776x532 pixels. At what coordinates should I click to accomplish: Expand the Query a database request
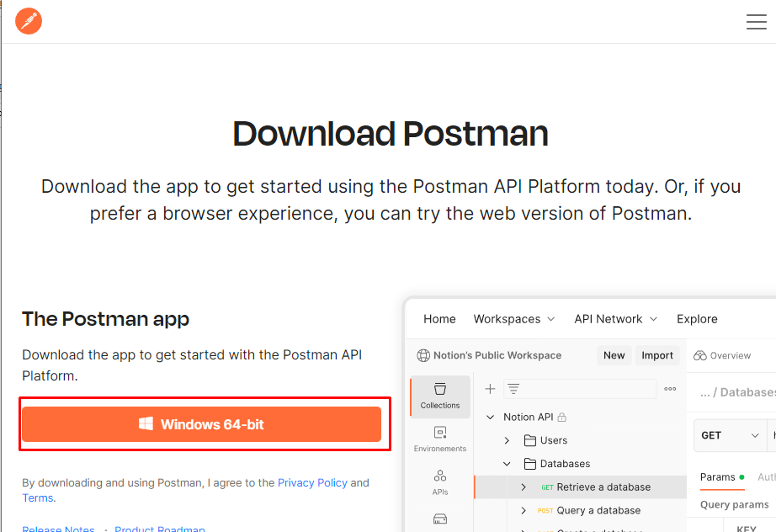point(524,510)
